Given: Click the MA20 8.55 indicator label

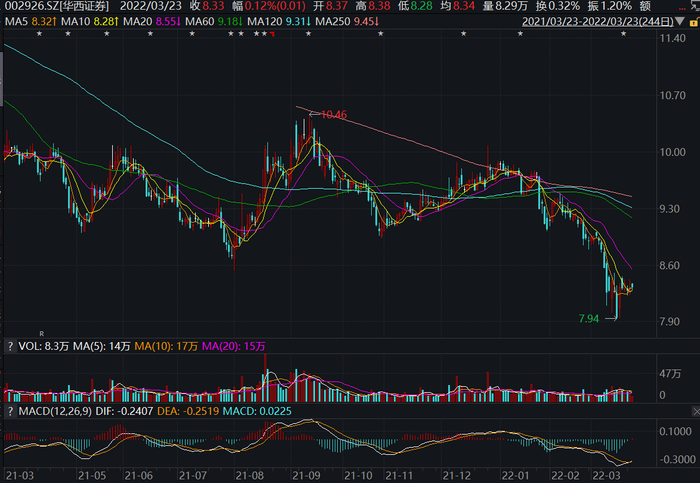Looking at the screenshot, I should point(152,21).
